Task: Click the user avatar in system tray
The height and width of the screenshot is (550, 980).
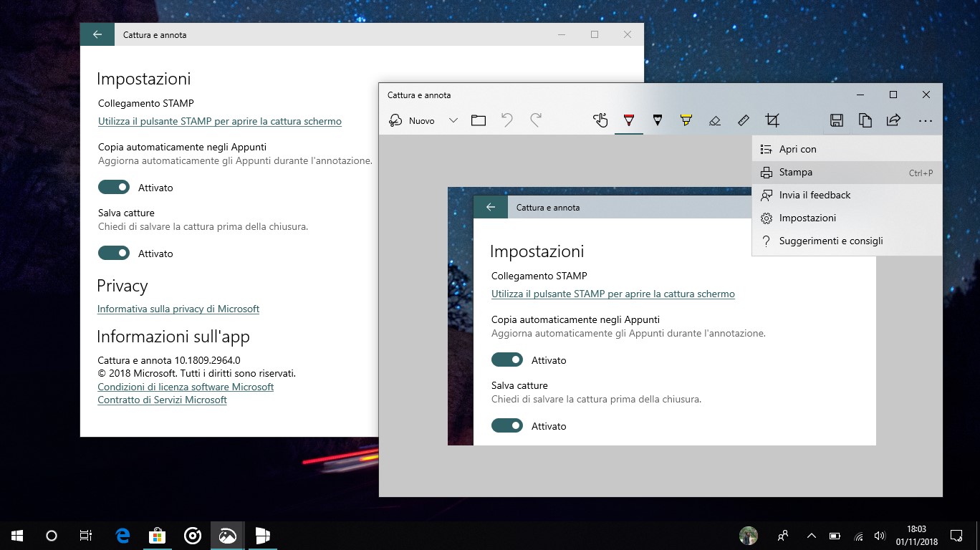Action: [x=748, y=535]
